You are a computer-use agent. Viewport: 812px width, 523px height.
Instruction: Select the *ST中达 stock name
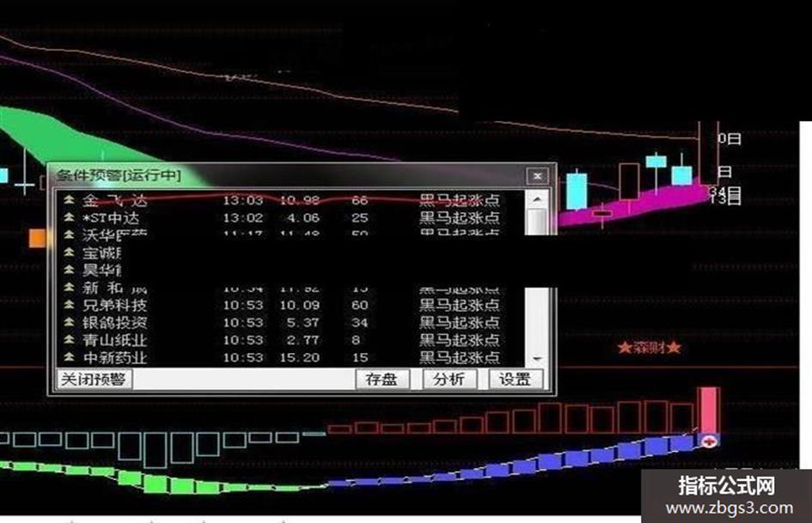point(111,217)
